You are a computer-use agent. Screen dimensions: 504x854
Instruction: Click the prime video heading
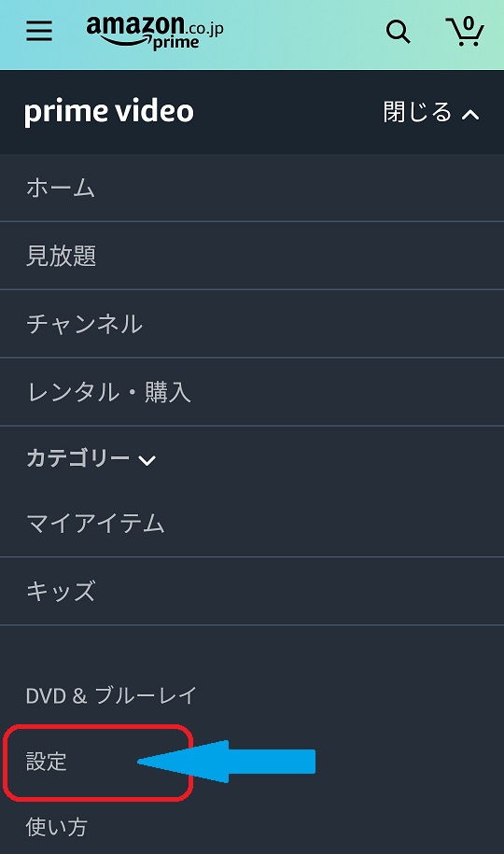click(x=109, y=112)
